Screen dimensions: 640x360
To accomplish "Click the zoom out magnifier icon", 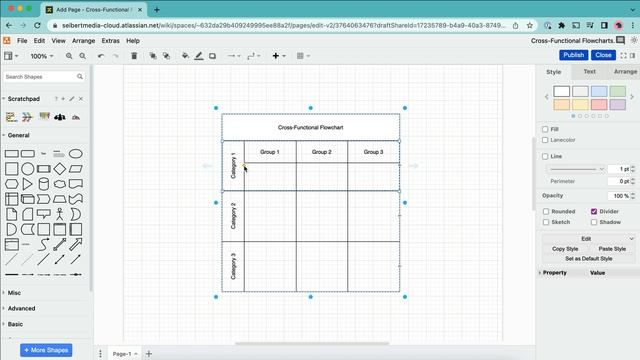I will [x=82, y=56].
